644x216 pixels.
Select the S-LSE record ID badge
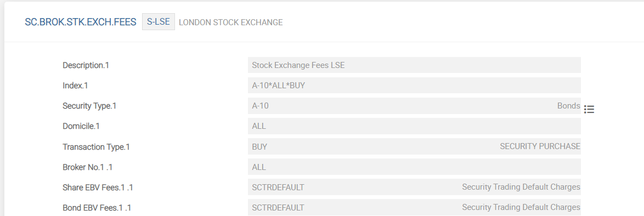[159, 22]
